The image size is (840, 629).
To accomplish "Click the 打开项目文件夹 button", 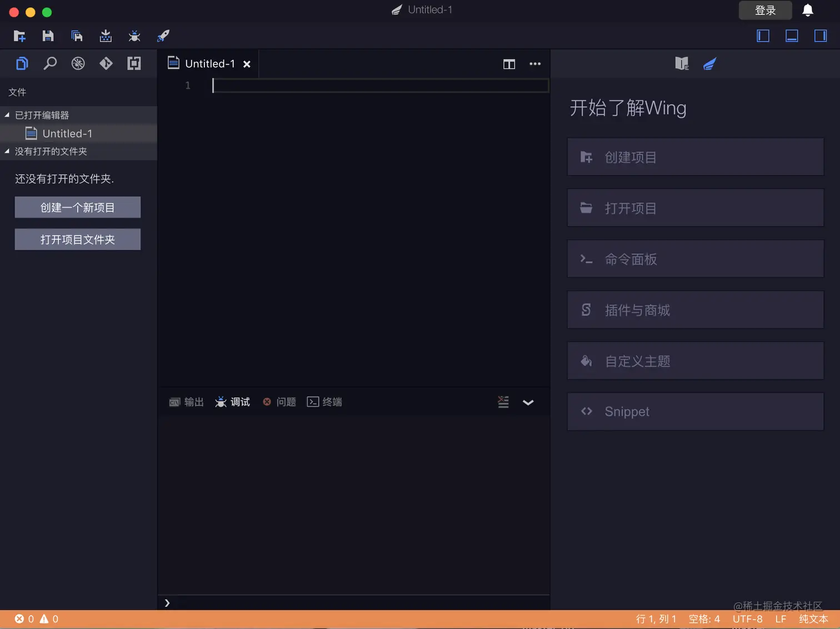I will point(78,239).
